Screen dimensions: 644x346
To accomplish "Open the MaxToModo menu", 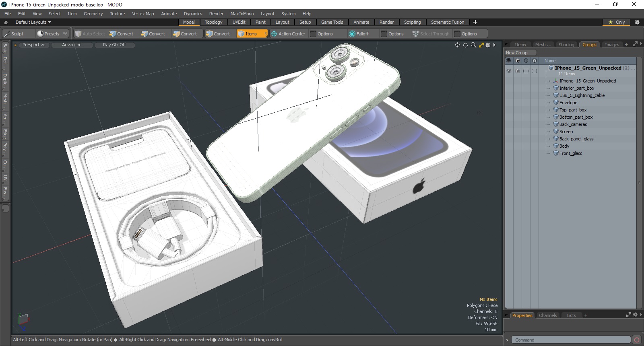I will [x=242, y=14].
